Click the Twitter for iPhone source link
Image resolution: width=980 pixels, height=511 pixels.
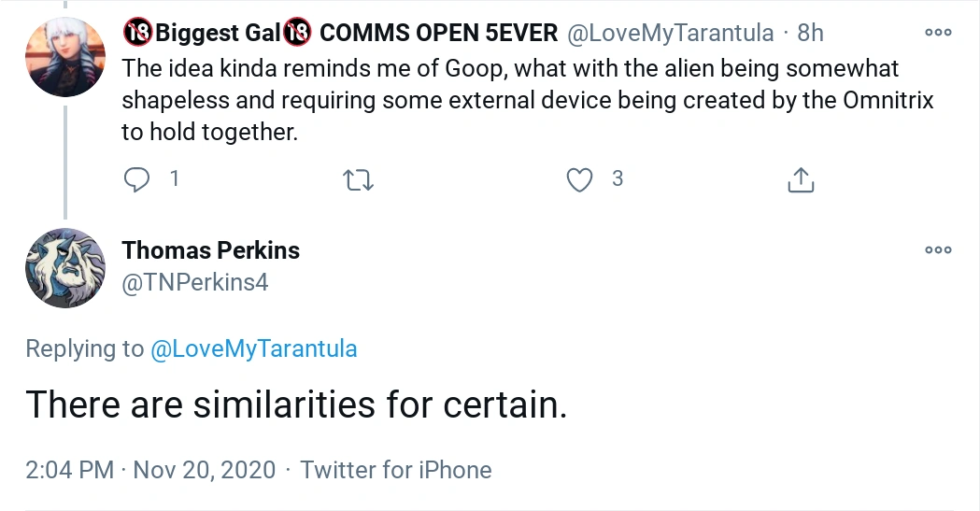[395, 469]
